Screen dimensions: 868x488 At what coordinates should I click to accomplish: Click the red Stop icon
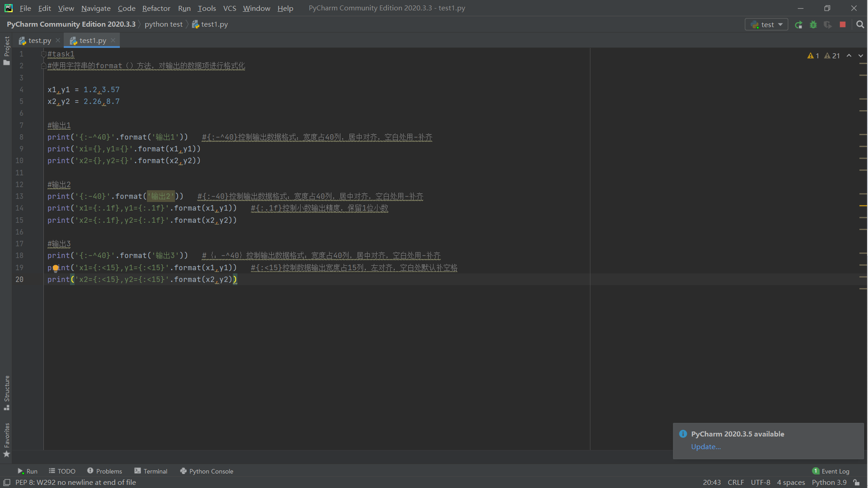click(x=843, y=25)
